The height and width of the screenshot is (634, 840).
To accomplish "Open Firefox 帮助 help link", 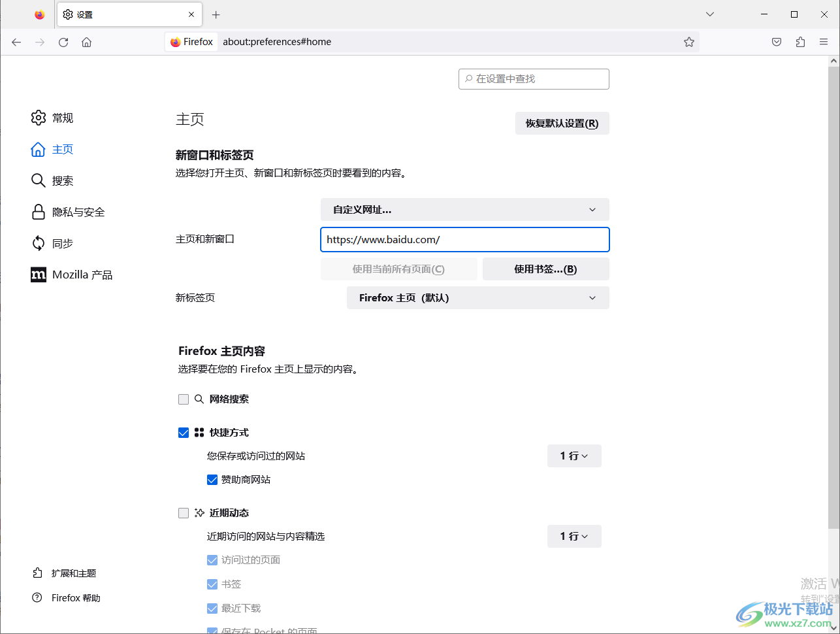I will coord(66,598).
